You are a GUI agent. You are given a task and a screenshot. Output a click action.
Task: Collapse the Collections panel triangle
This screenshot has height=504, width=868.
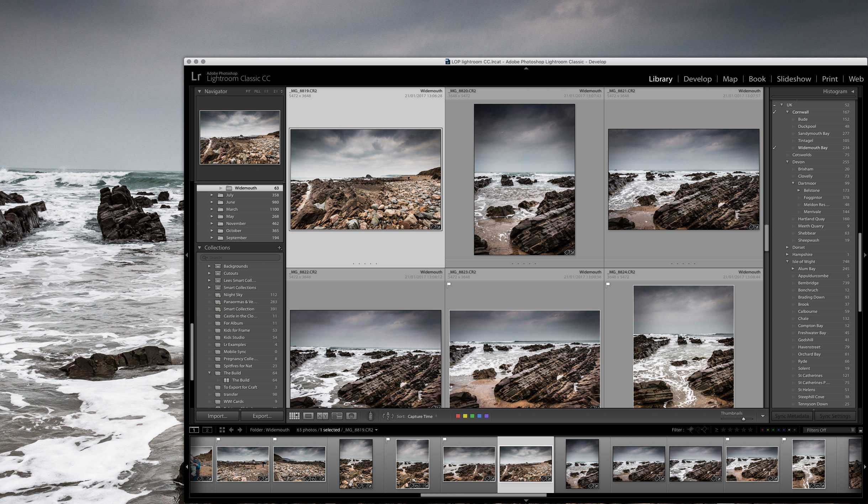coord(199,248)
